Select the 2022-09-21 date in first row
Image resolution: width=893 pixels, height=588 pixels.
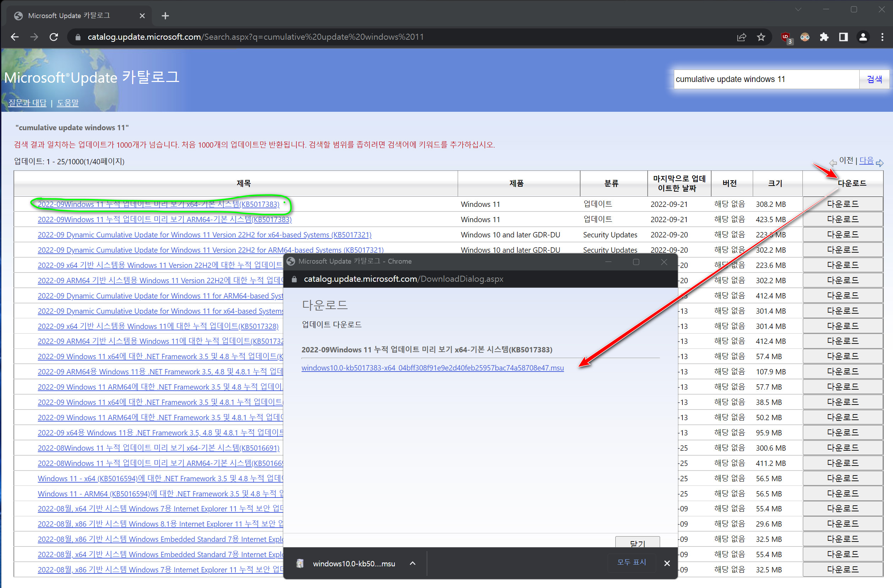coord(669,204)
